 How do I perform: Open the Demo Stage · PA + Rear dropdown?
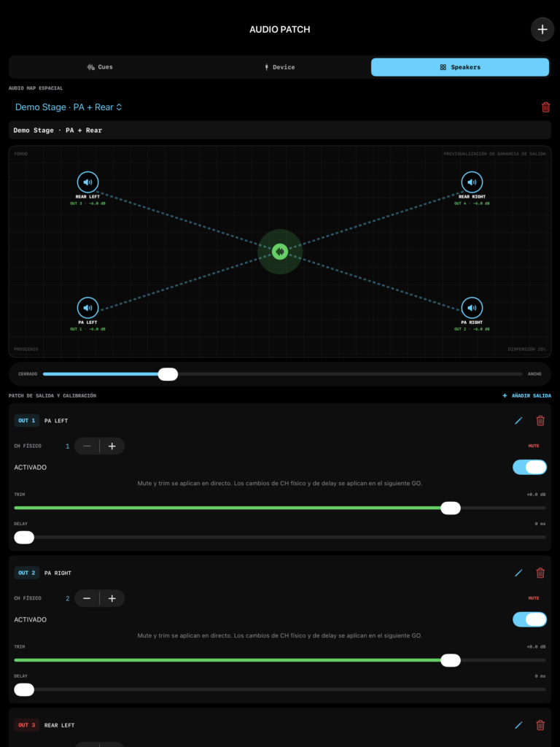click(69, 107)
